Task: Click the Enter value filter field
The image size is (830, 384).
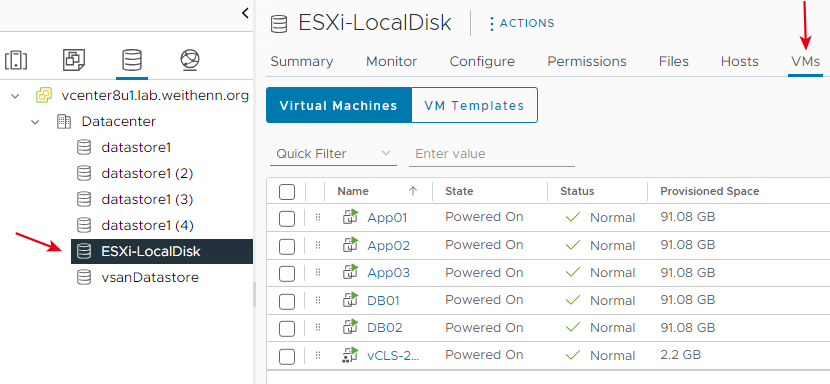Action: 492,154
